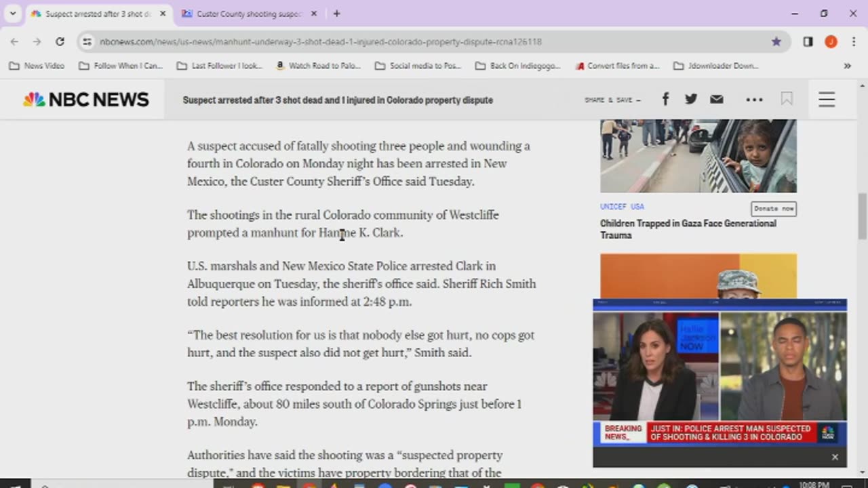Open the Social media to Pos bookmark folder
The width and height of the screenshot is (868, 488).
(418, 66)
